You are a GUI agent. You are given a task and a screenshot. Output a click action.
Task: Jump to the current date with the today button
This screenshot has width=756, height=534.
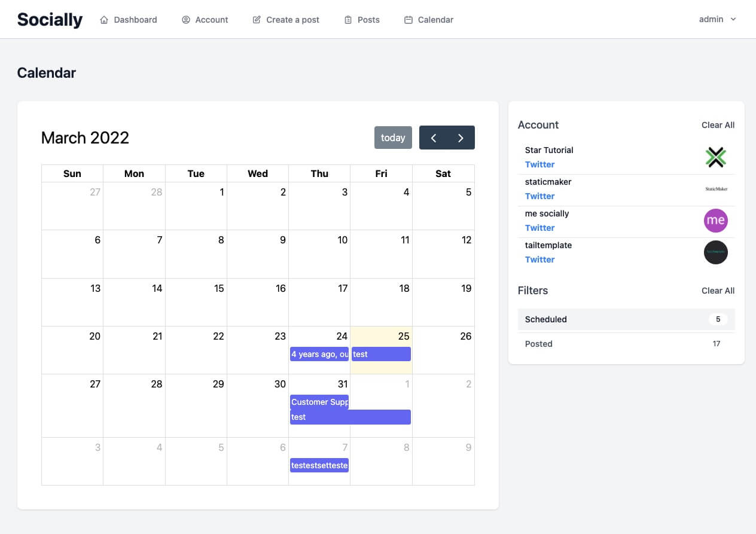[x=393, y=138]
